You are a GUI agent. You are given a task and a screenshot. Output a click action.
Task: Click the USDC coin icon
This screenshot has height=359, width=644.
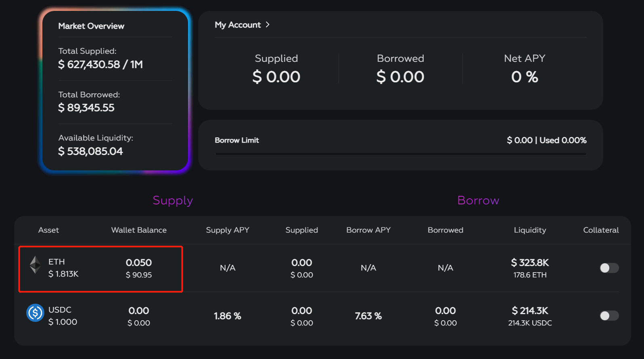point(35,313)
